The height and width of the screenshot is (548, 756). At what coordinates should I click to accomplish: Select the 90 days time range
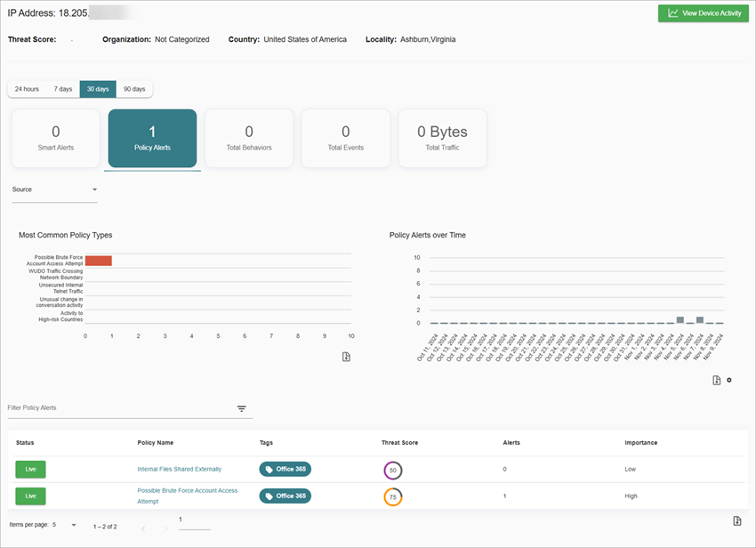point(134,88)
